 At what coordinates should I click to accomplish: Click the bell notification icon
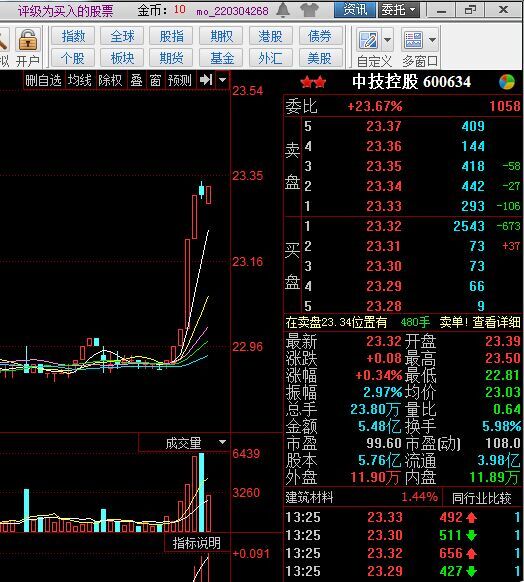283,10
